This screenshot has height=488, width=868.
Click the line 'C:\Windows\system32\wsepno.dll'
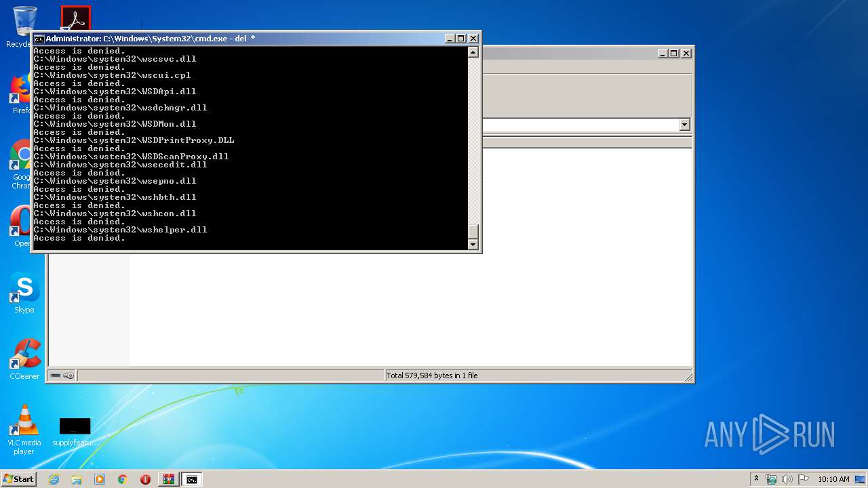pos(115,181)
